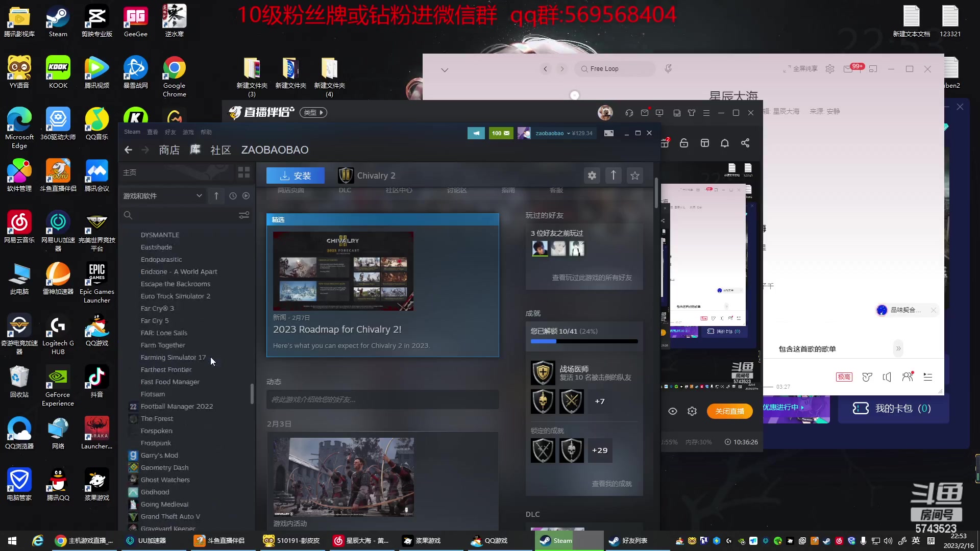Click the upload arrow icon beside Chivalry 2 gear
This screenshot has height=551, width=980.
614,176
